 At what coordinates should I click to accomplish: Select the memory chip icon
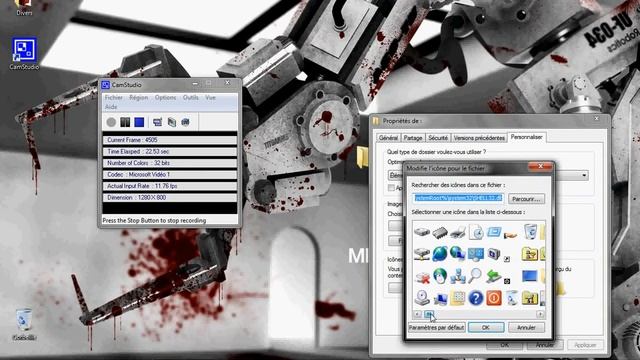pyautogui.click(x=440, y=232)
